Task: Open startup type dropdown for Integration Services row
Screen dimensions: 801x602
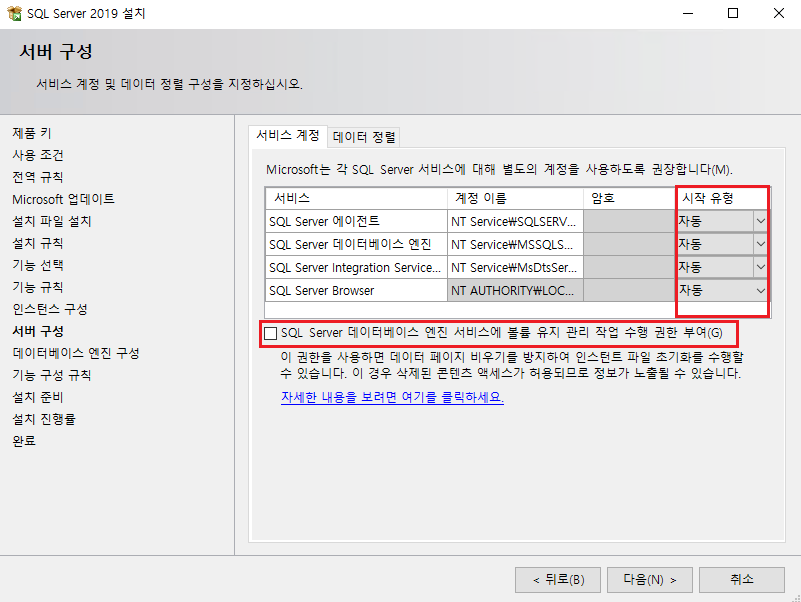Action: (760, 267)
